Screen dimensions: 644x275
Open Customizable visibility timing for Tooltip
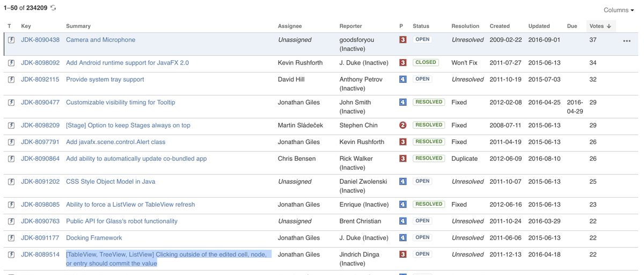tap(120, 103)
